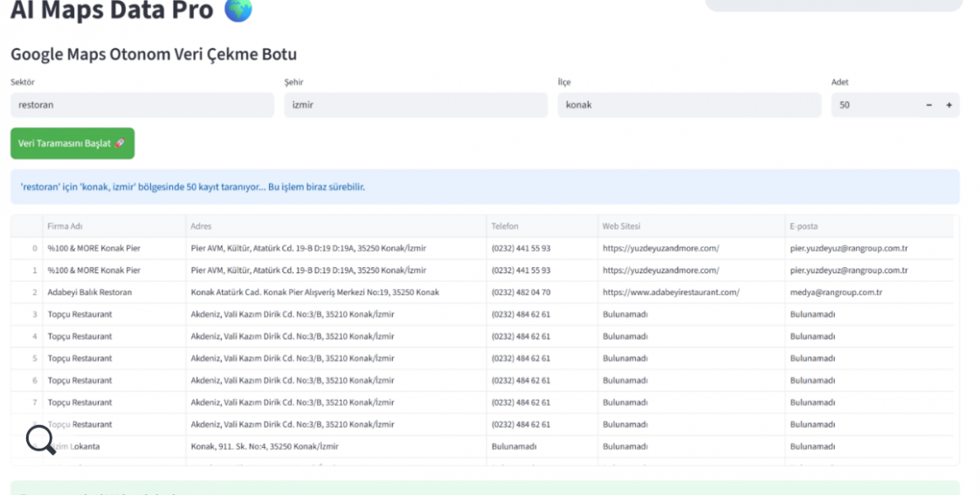
Task: Click the minus button in Adet field
Action: click(928, 105)
